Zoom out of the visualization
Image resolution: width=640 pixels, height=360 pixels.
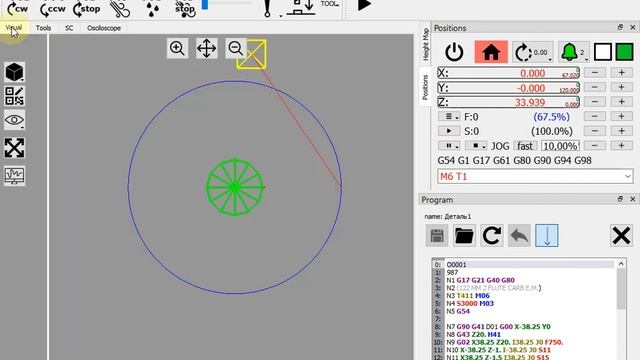point(236,48)
